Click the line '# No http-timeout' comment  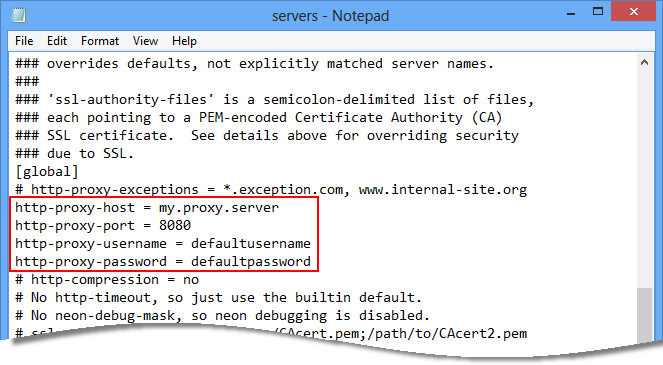click(218, 298)
